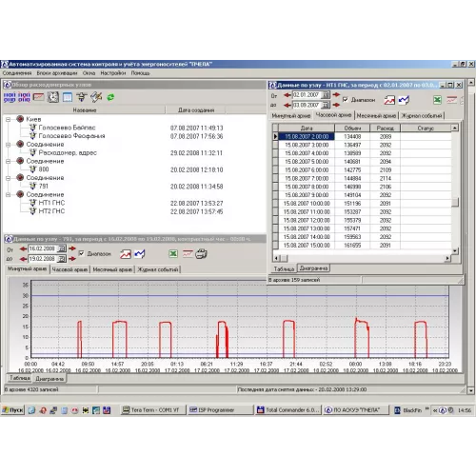Open the Соединения menu

pyautogui.click(x=17, y=73)
